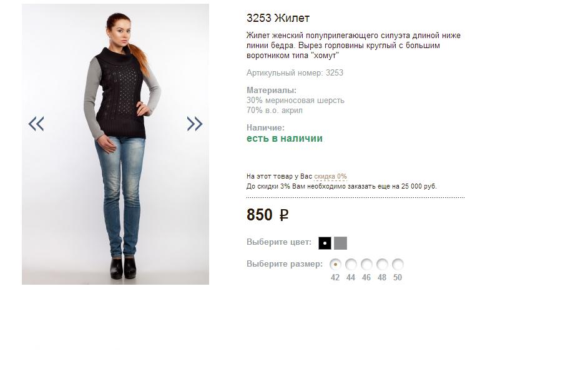Choose the gray color swatch
This screenshot has height=374, width=588.
pos(340,243)
